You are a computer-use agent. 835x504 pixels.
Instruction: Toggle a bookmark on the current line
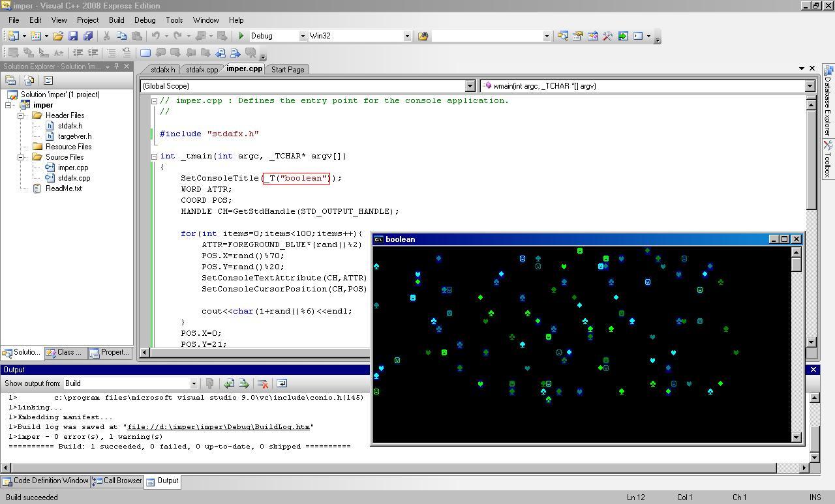145,53
